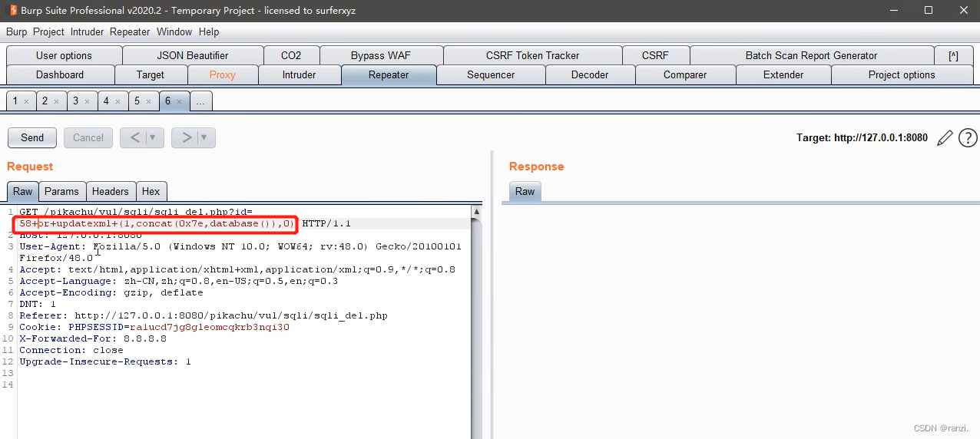The height and width of the screenshot is (439, 980).
Task: Click the Target http://127.0.0.1:8080 label
Action: pos(862,138)
